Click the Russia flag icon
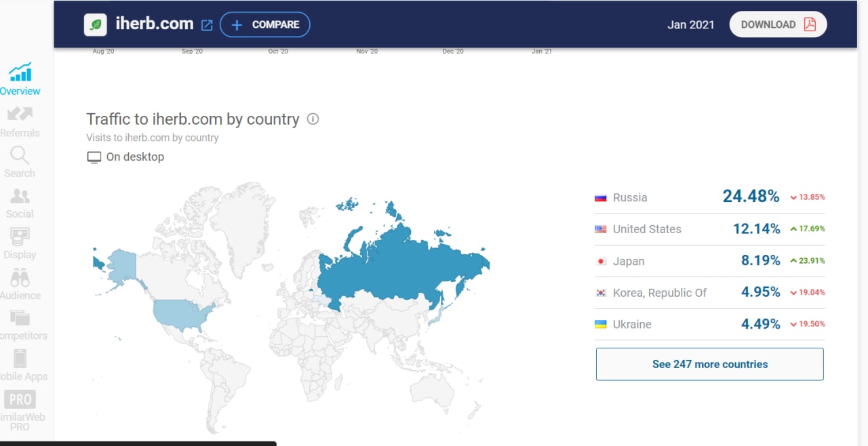868x446 pixels. point(601,198)
